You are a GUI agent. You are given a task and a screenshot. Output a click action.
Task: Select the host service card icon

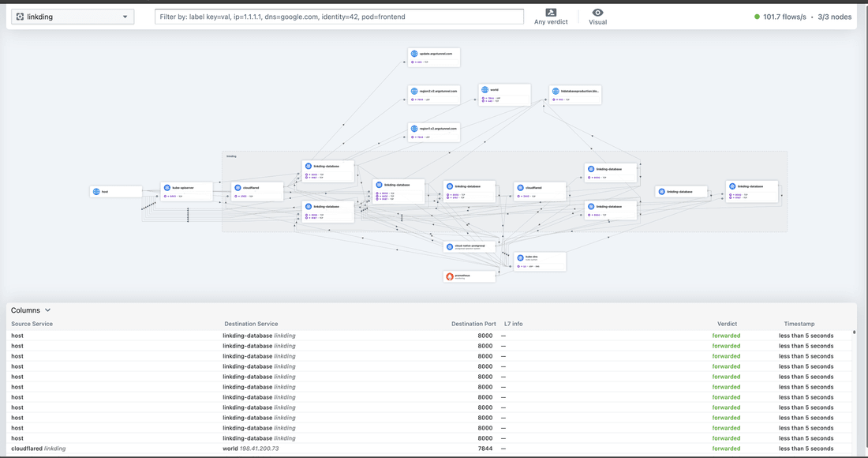coord(96,191)
